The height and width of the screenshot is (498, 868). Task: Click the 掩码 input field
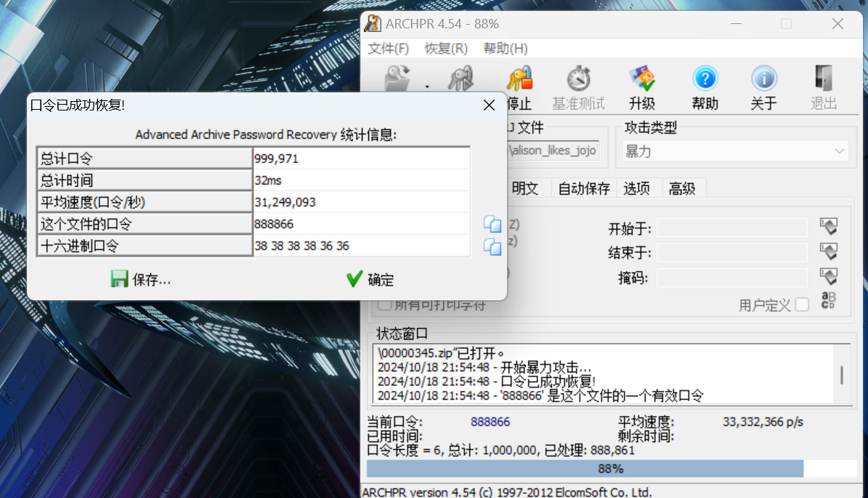tap(732, 278)
